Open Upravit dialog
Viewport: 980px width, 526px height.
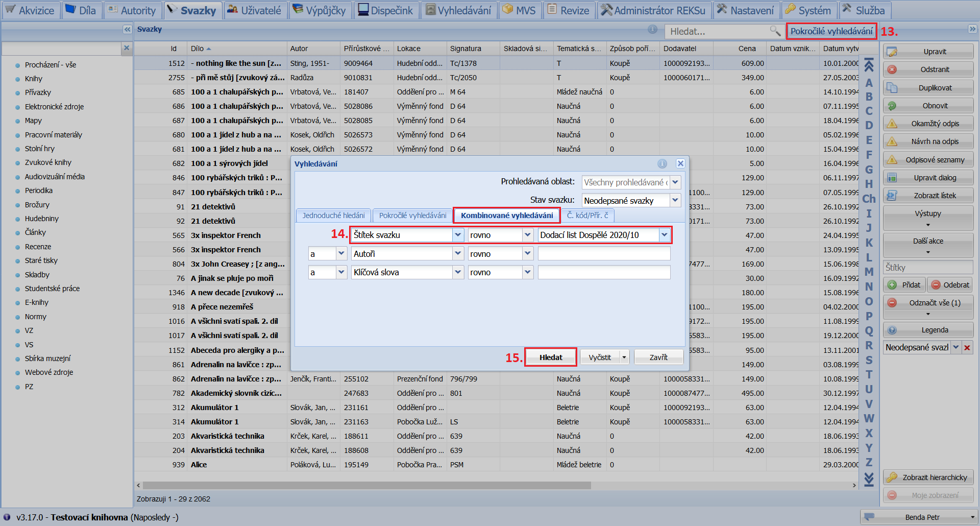point(928,178)
